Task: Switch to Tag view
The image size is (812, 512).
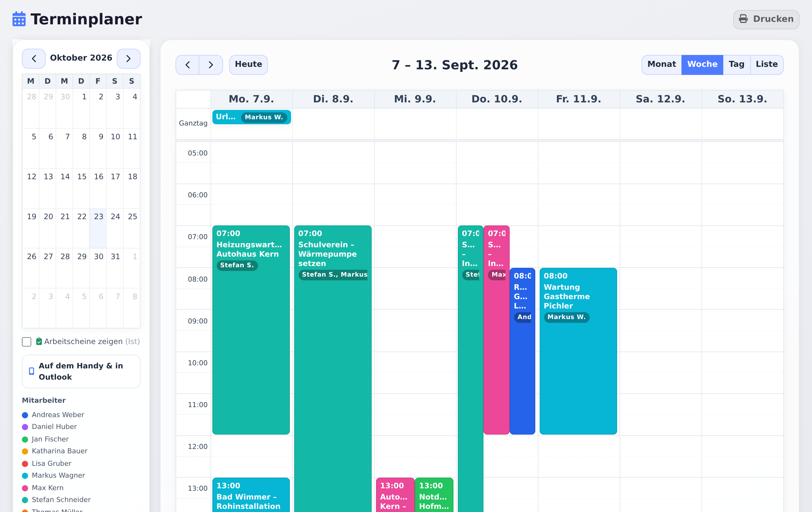Action: [736, 65]
